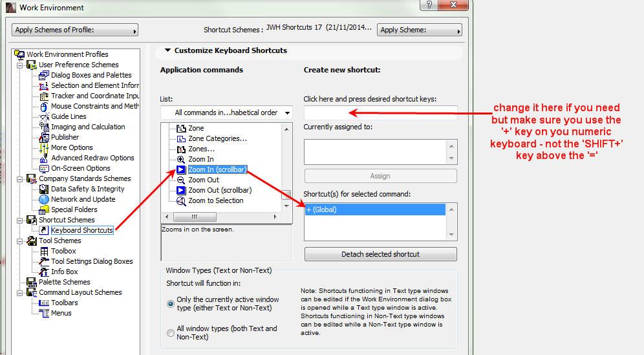Click the Info Box icon
The image size is (644, 355).
43,272
